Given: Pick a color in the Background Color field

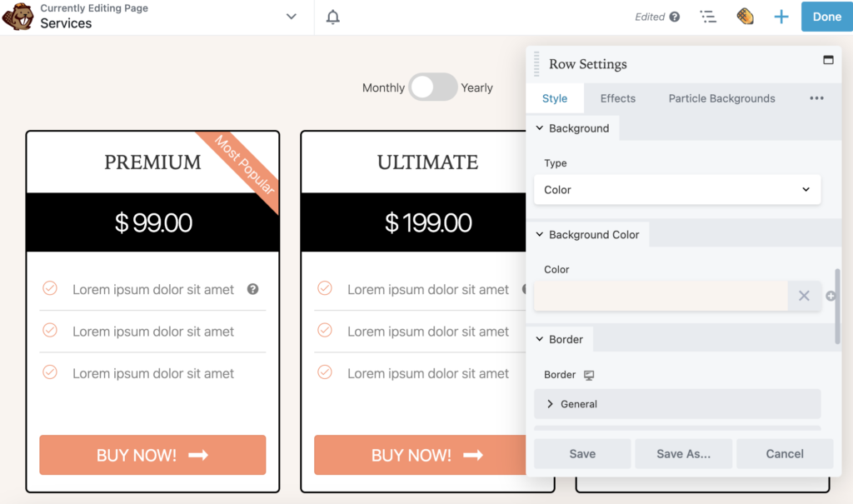Looking at the screenshot, I should coord(661,296).
